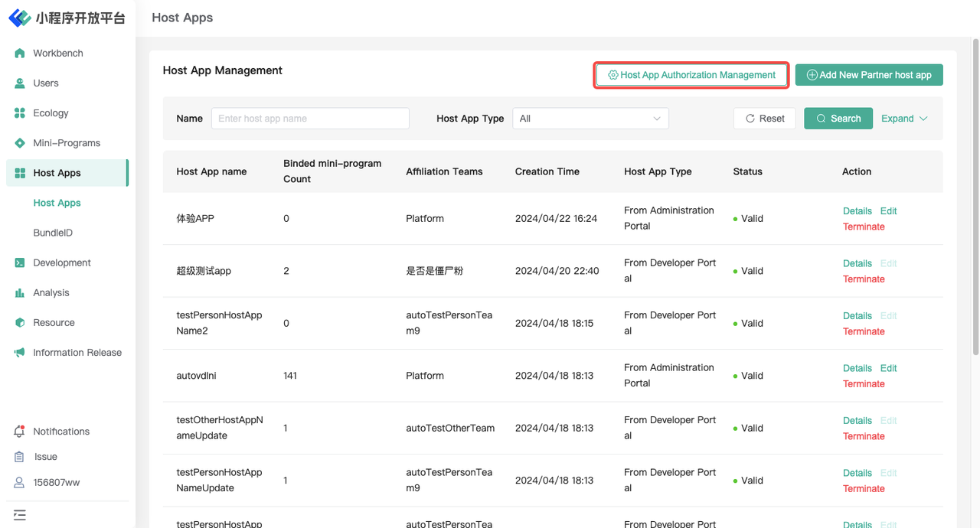Expand the additional search filters
The height and width of the screenshot is (528, 980).
[x=904, y=119]
